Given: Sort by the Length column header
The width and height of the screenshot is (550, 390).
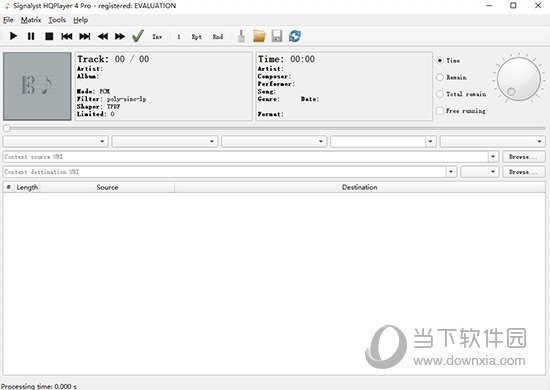Looking at the screenshot, I should [27, 187].
